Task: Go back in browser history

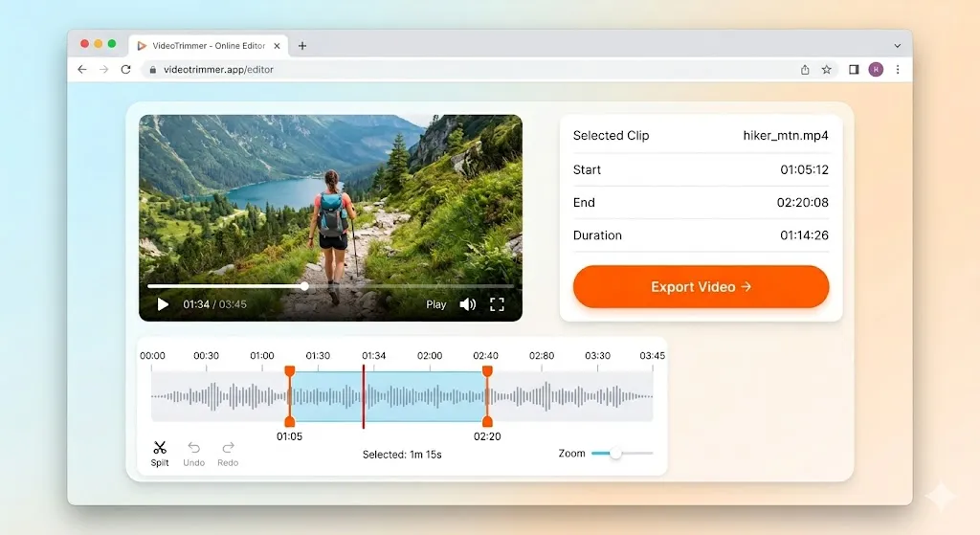Action: click(82, 69)
